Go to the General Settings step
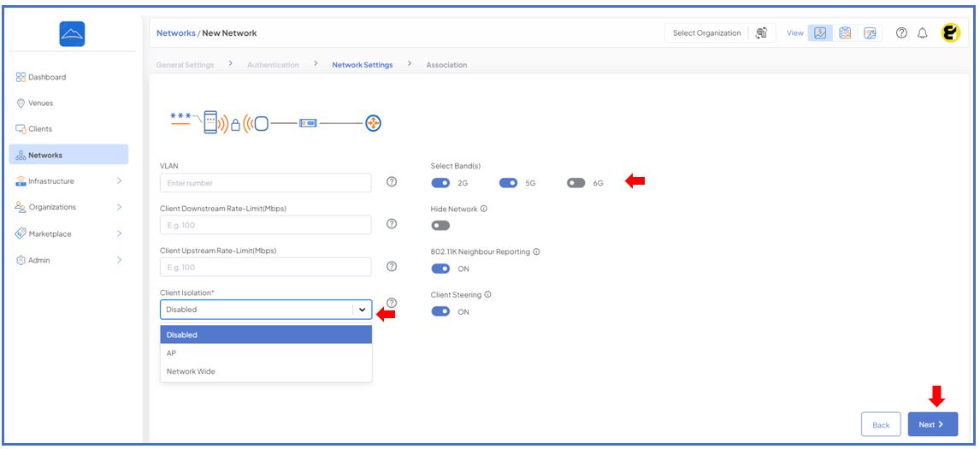The height and width of the screenshot is (449, 980). (185, 64)
